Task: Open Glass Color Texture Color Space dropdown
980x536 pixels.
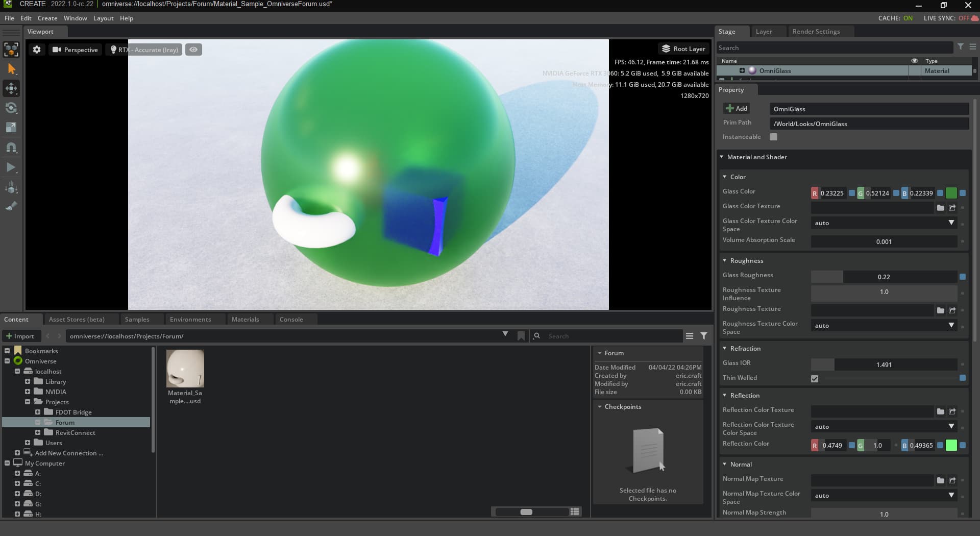Action: coord(884,223)
